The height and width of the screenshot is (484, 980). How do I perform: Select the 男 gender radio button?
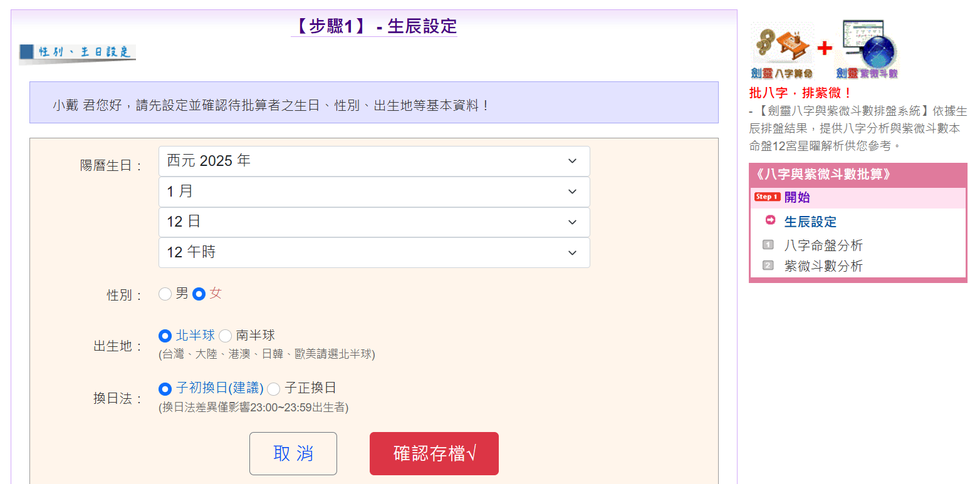[x=165, y=294]
